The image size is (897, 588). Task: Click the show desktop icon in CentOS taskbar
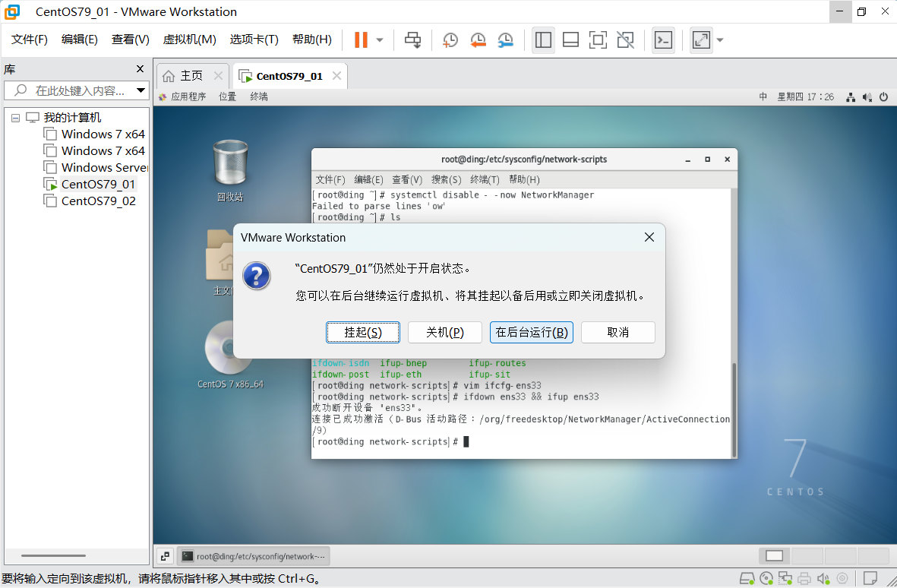tap(166, 556)
